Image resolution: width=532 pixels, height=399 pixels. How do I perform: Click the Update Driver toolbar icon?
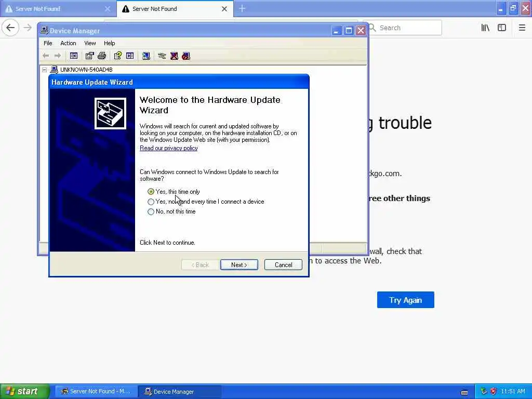[x=162, y=56]
